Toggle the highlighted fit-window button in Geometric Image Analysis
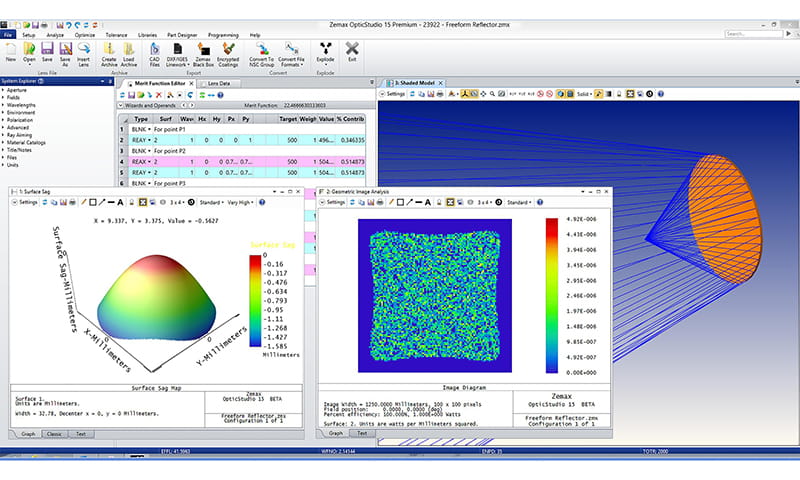 point(450,202)
